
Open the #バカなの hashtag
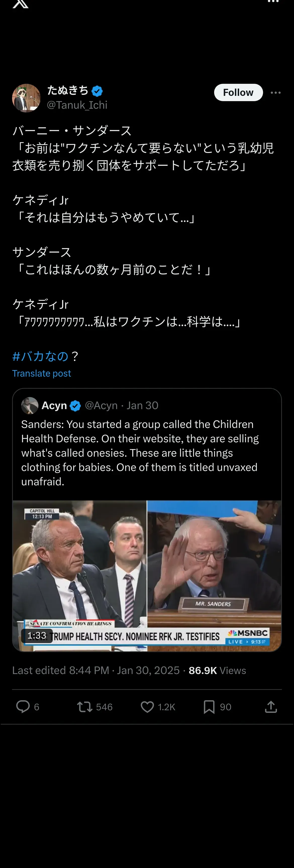(40, 356)
